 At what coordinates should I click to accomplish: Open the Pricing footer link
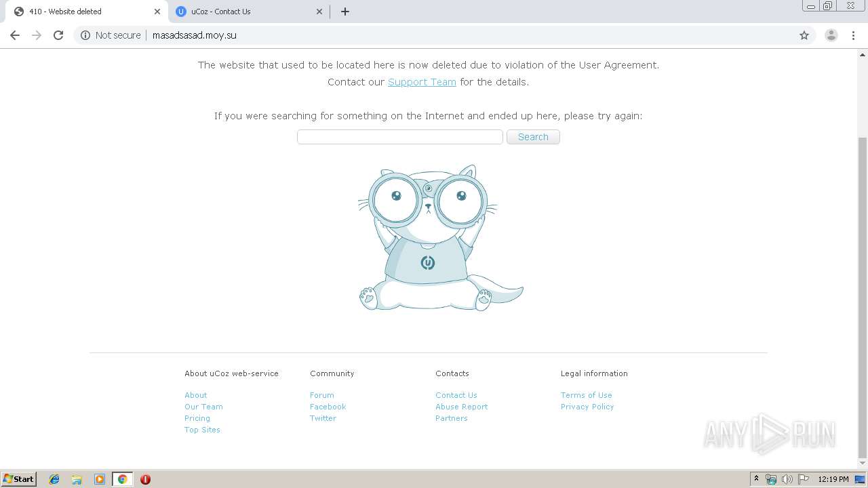[x=197, y=418]
